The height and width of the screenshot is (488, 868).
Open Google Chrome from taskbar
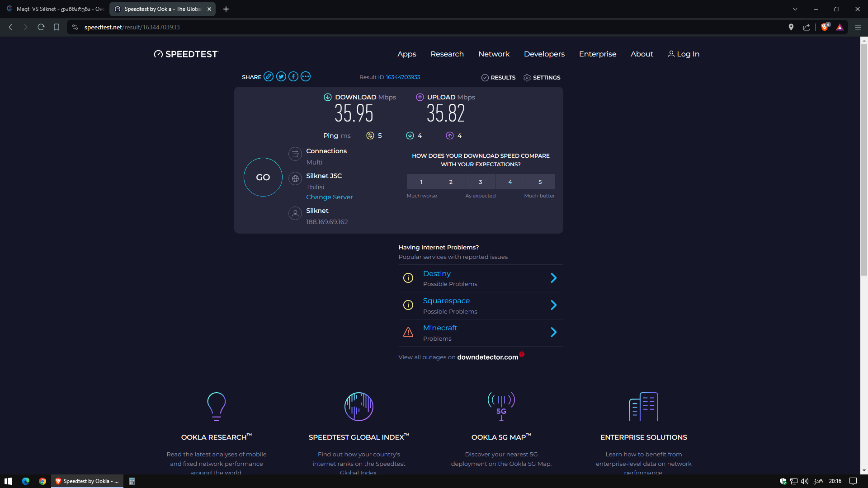42,481
